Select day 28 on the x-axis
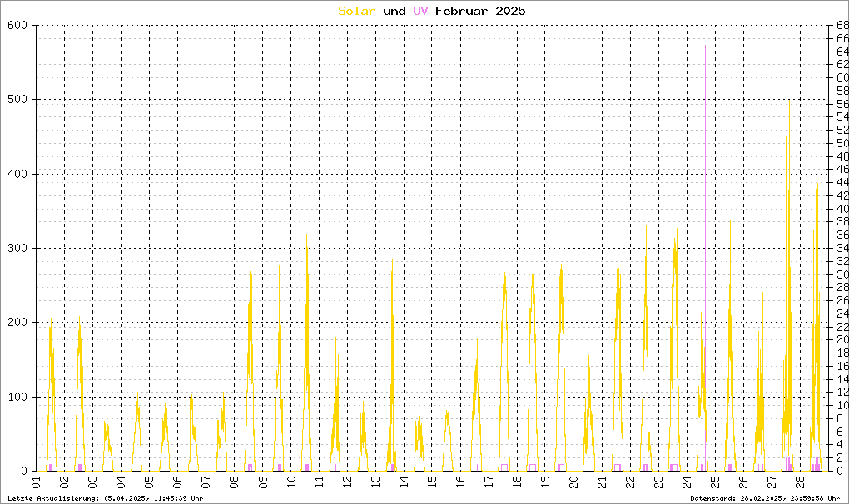 (x=800, y=482)
